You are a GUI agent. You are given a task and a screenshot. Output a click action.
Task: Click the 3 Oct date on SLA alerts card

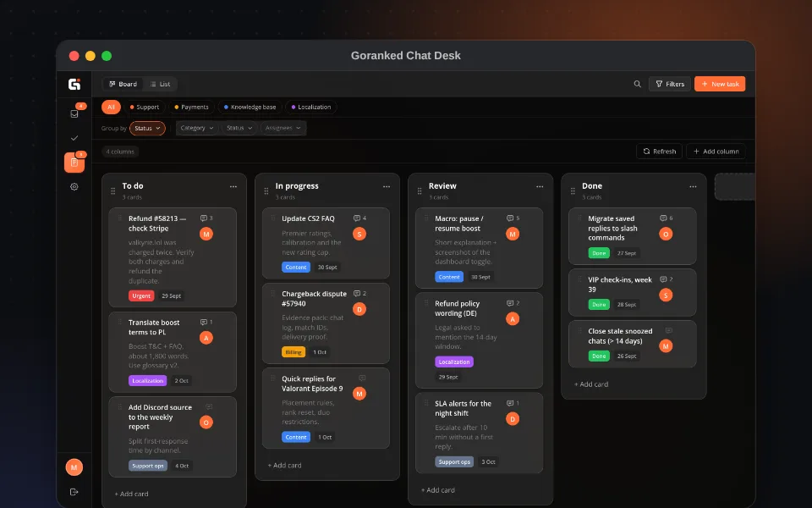(488, 462)
